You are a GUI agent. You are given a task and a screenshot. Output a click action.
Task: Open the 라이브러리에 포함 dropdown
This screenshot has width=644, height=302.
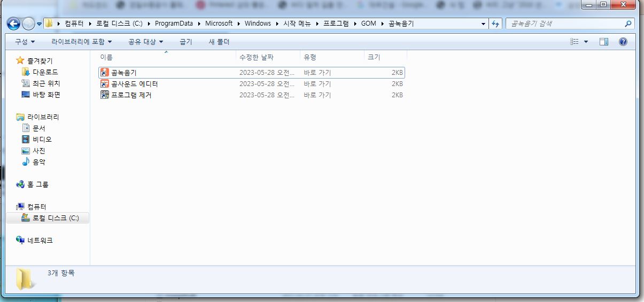[82, 42]
